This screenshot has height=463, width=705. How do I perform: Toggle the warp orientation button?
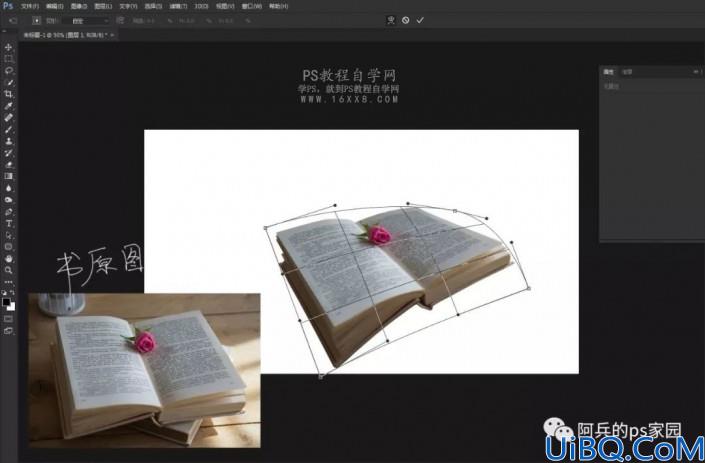(x=120, y=21)
